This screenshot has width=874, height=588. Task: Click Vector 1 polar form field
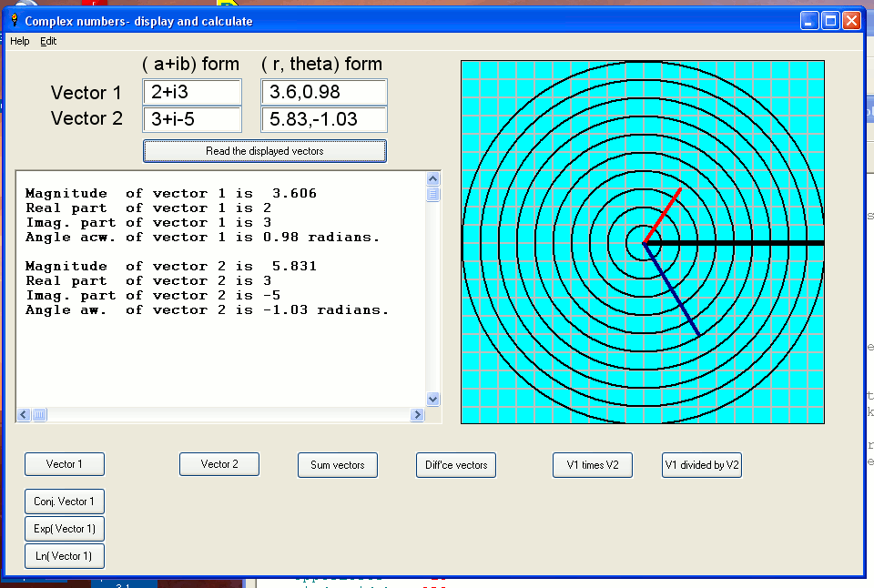click(x=323, y=92)
